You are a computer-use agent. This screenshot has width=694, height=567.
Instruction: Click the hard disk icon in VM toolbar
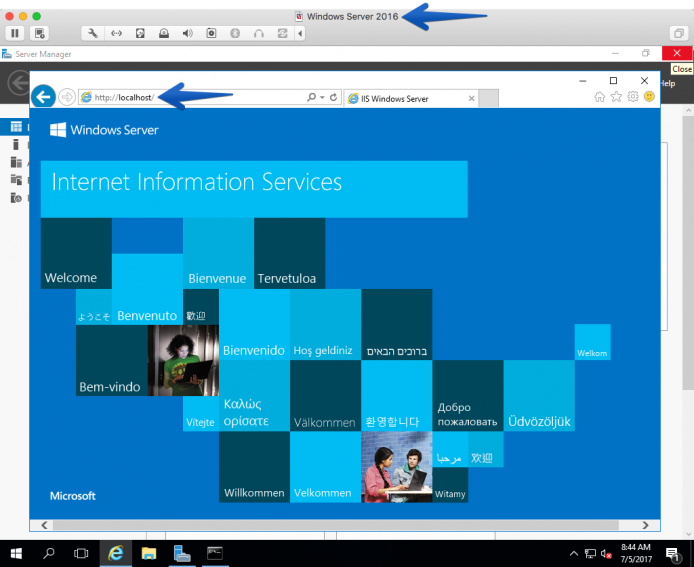tap(140, 33)
